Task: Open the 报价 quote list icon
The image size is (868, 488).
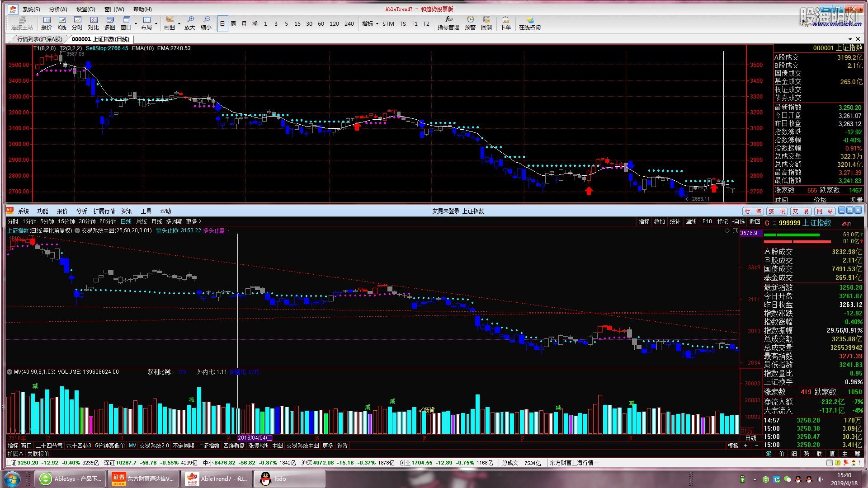Action: coord(47,23)
